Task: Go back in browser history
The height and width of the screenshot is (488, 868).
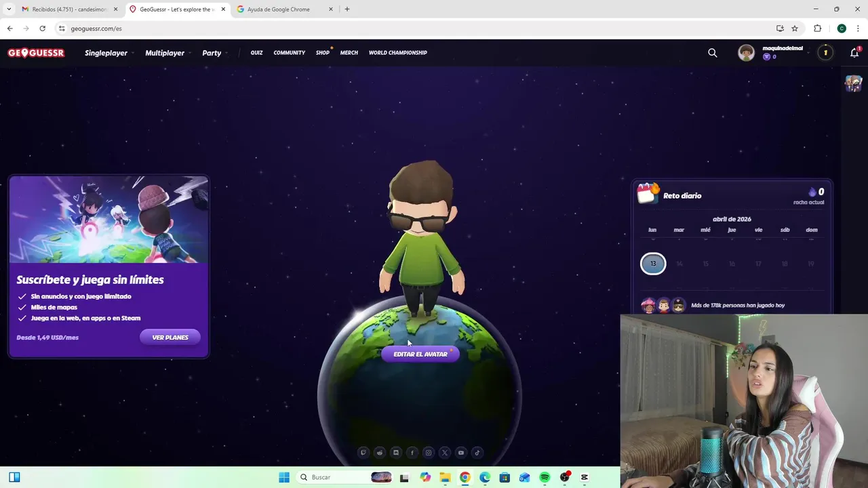Action: tap(9, 28)
